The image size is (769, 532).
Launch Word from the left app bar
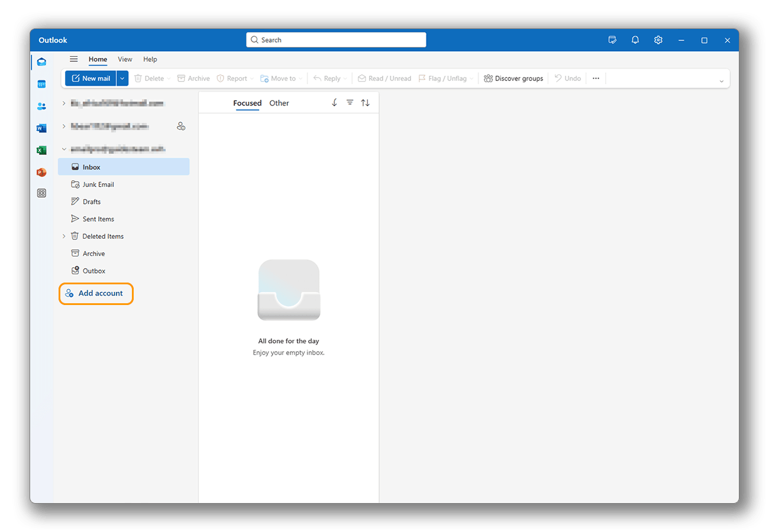41,128
